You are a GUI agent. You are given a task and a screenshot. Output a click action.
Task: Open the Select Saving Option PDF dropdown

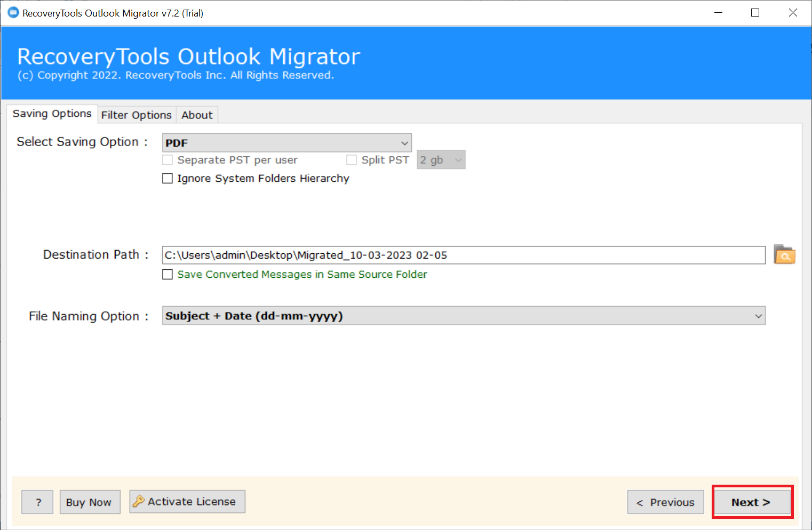pos(287,143)
